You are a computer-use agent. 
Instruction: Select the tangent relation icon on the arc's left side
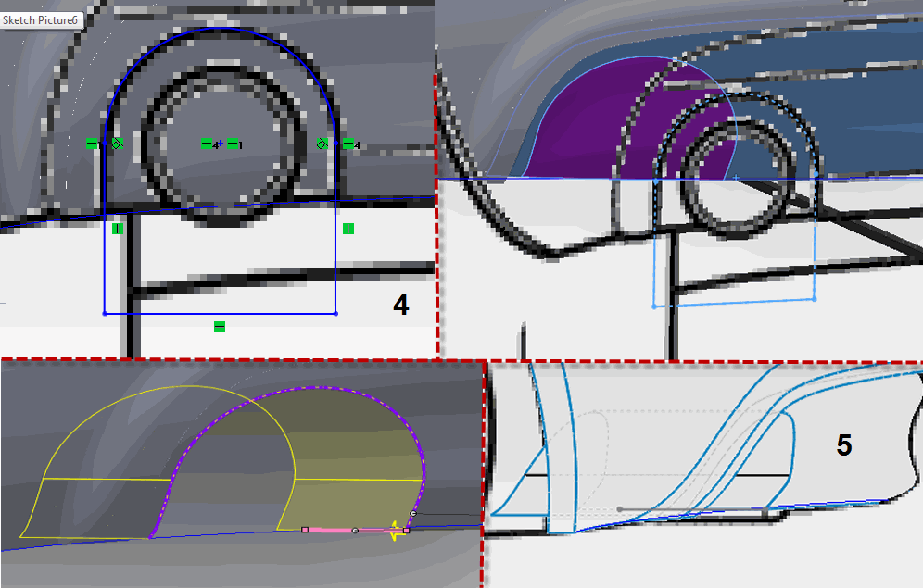tap(117, 144)
